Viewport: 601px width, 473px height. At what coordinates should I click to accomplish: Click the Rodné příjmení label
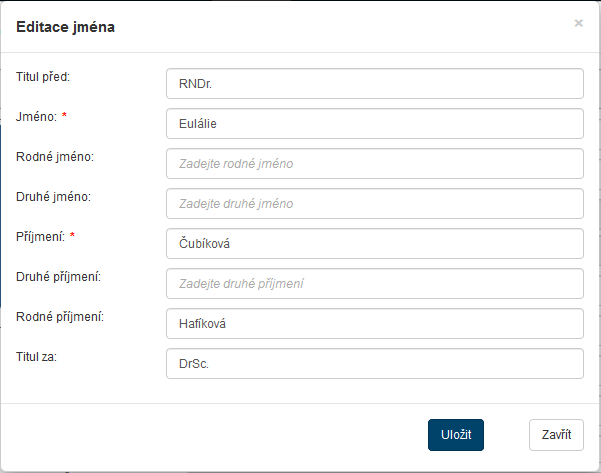[60, 316]
